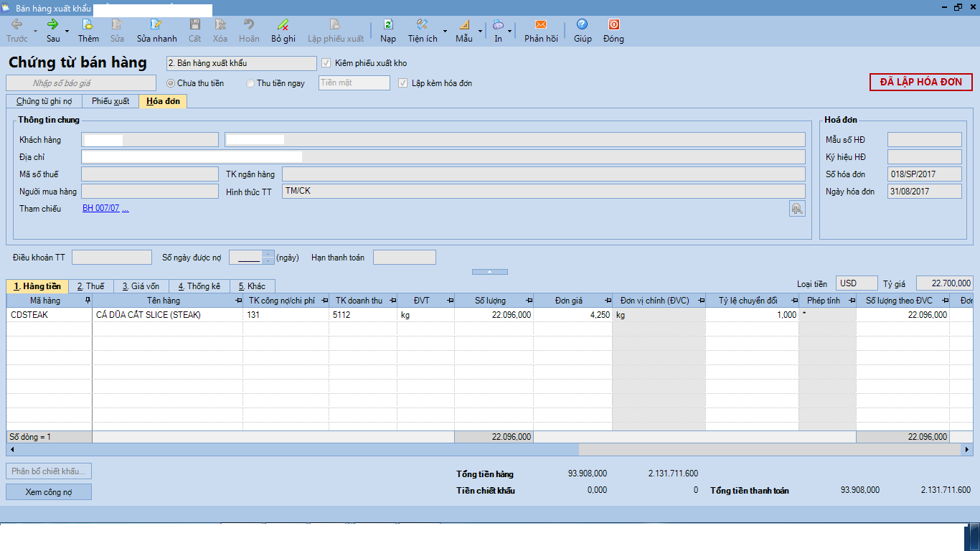Pin the Đơn giá column
980x551 pixels.
[607, 301]
